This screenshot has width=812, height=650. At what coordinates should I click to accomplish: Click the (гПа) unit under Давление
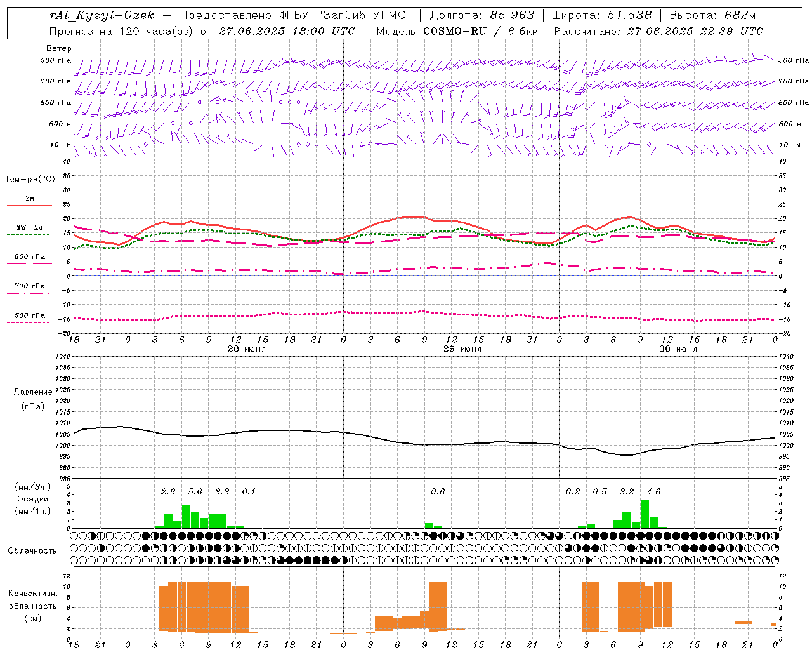tap(33, 406)
